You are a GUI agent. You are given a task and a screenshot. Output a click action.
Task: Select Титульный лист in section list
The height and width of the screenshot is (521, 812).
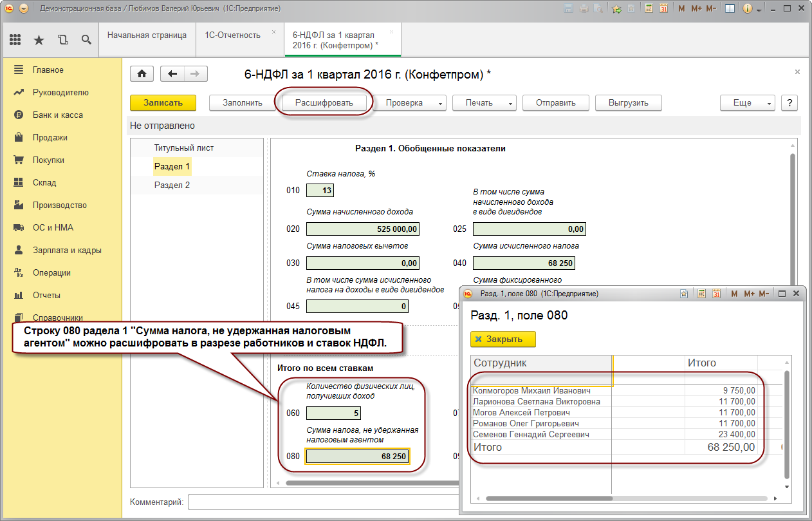[x=184, y=147]
